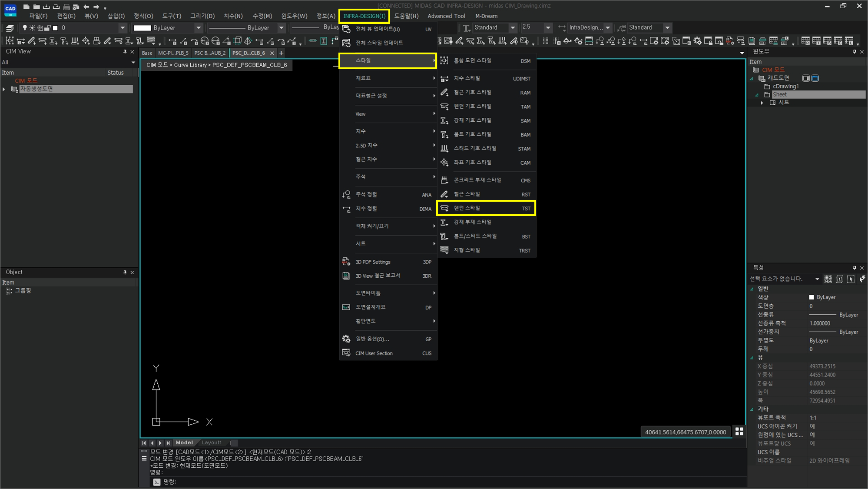Click the text style icon beside Standard
The image size is (868, 489).
click(x=466, y=28)
